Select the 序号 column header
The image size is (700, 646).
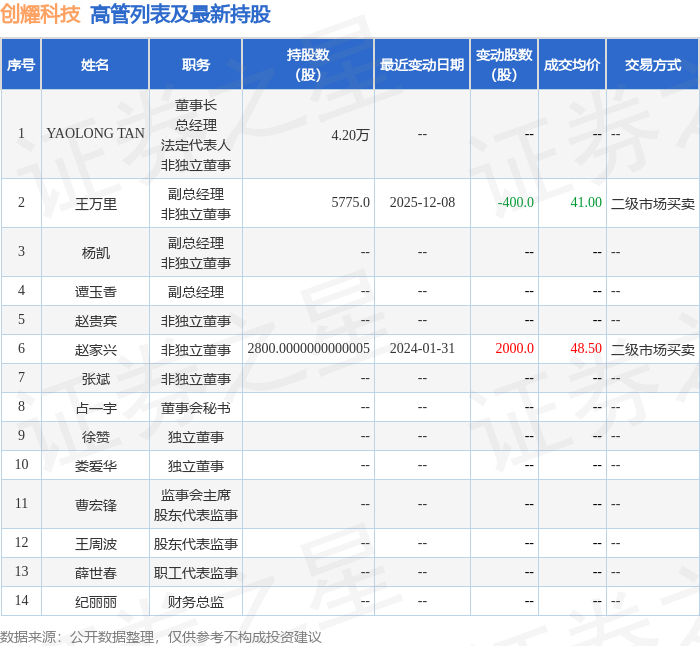click(x=21, y=65)
